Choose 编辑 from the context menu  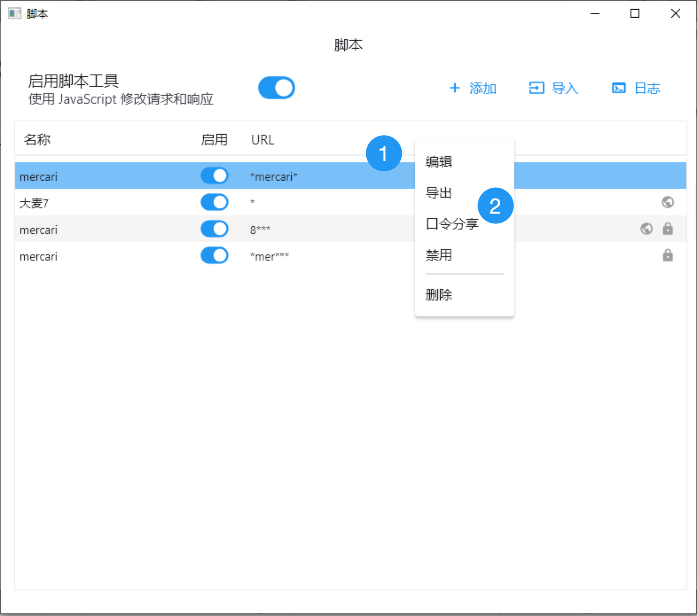(x=439, y=162)
